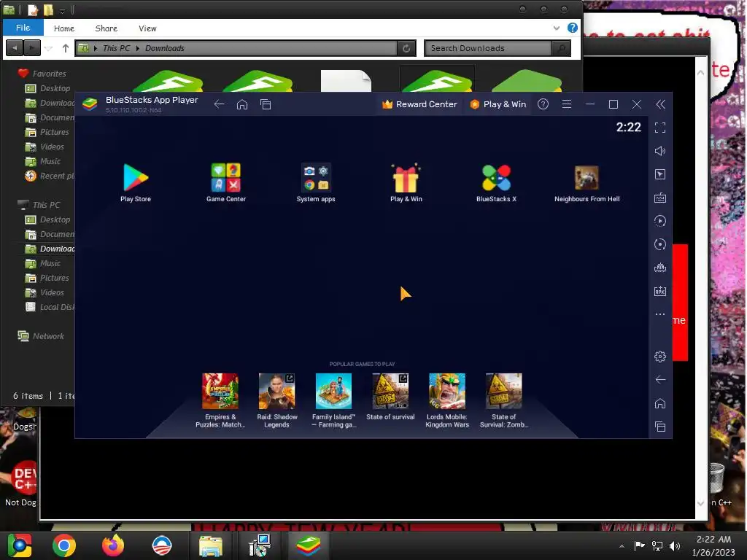
Task: Toggle BlueStacks volume speaker icon
Action: tap(659, 151)
